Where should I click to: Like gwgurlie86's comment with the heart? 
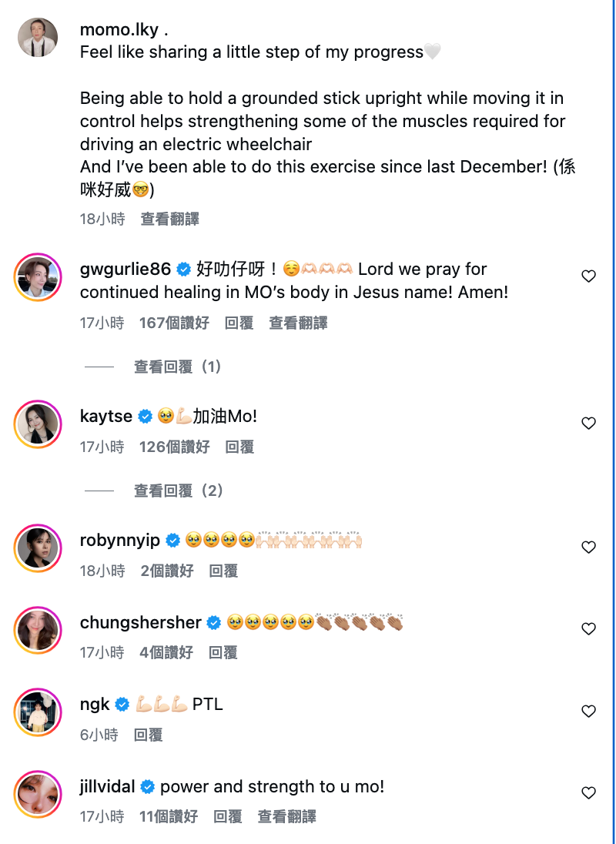click(x=588, y=276)
